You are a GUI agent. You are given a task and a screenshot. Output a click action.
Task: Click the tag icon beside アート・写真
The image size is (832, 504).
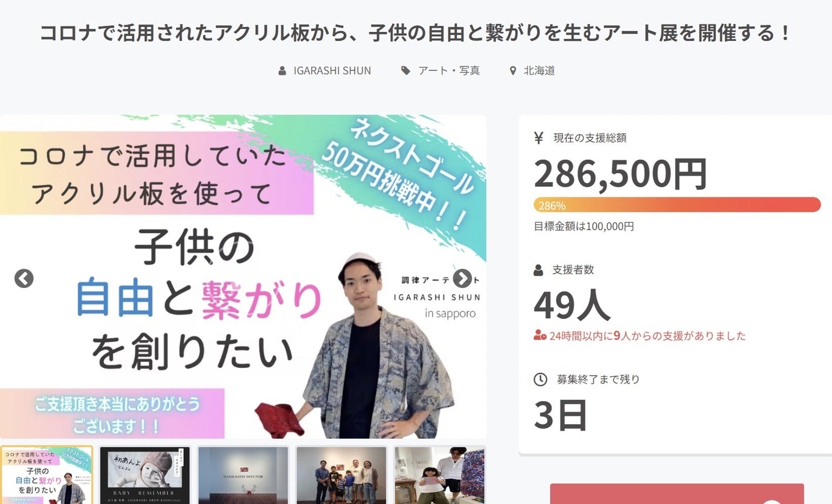pyautogui.click(x=405, y=71)
